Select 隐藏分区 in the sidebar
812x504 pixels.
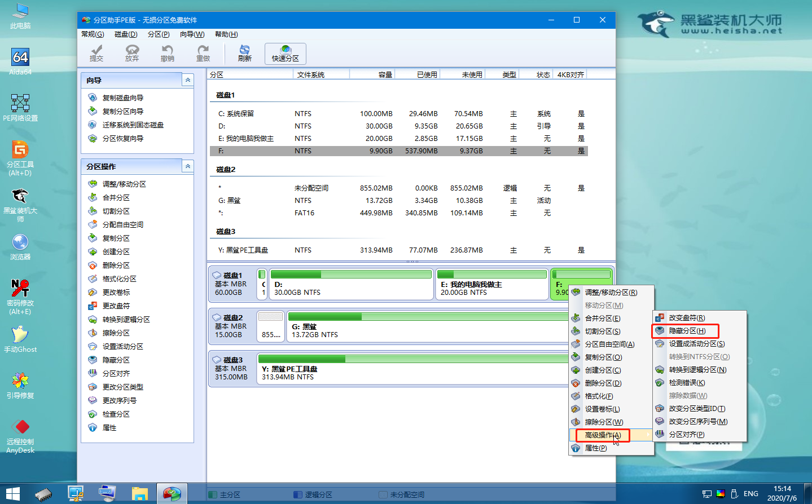pyautogui.click(x=116, y=360)
